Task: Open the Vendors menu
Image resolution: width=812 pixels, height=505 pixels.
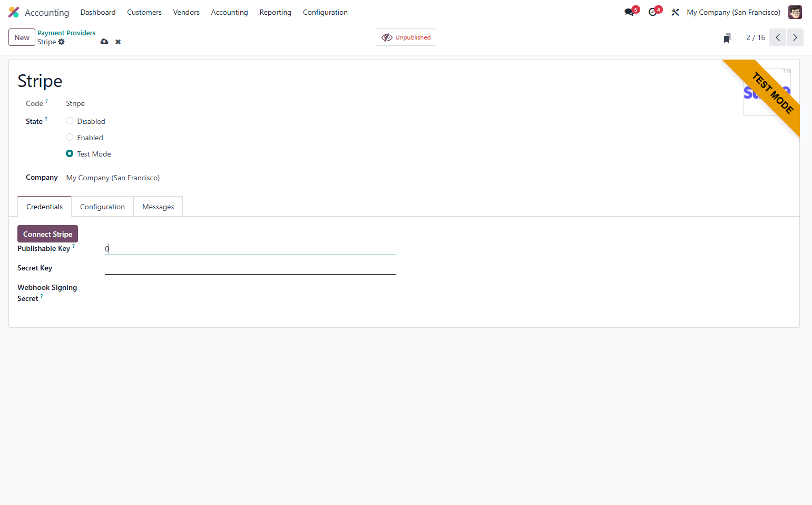Action: 187,12
